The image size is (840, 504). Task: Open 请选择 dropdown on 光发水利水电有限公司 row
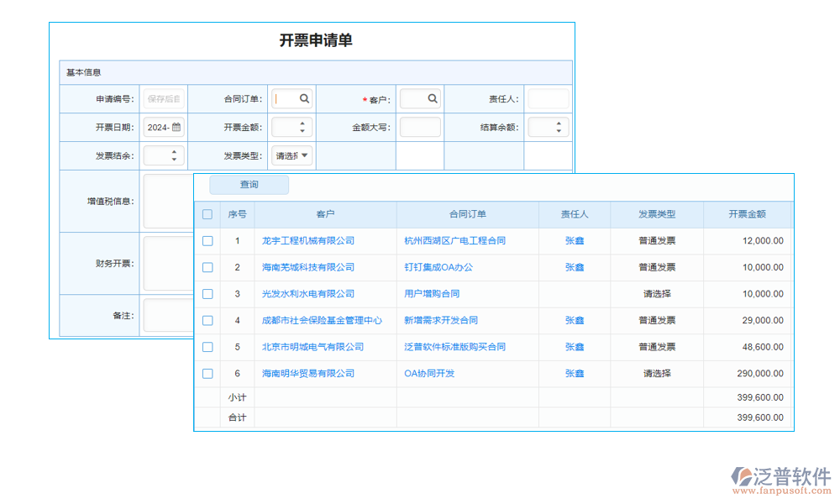click(x=658, y=294)
